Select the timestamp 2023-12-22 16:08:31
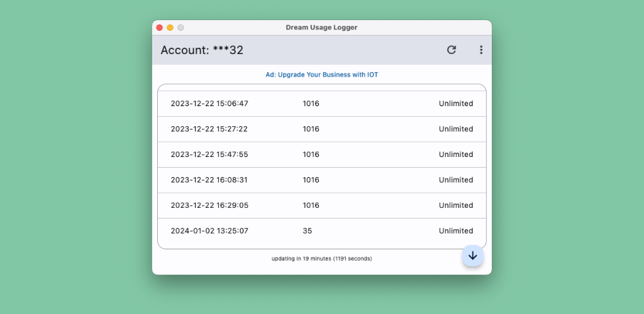The image size is (644, 314). point(209,180)
